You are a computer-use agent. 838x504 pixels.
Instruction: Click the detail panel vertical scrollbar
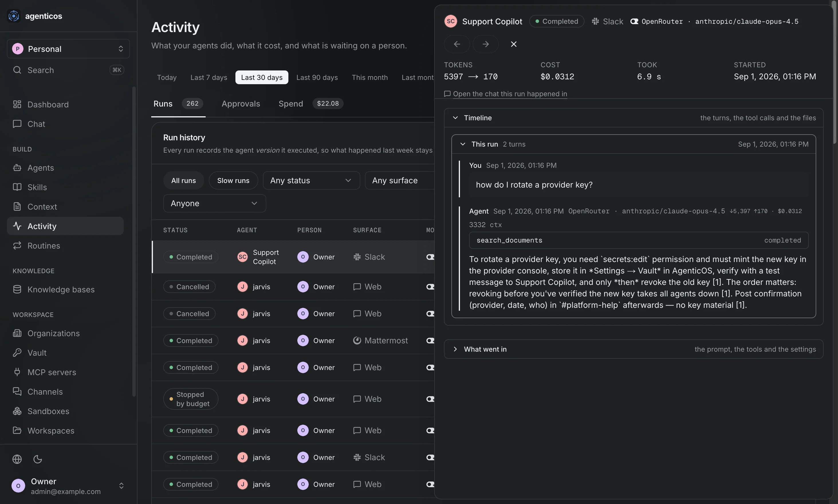click(834, 72)
